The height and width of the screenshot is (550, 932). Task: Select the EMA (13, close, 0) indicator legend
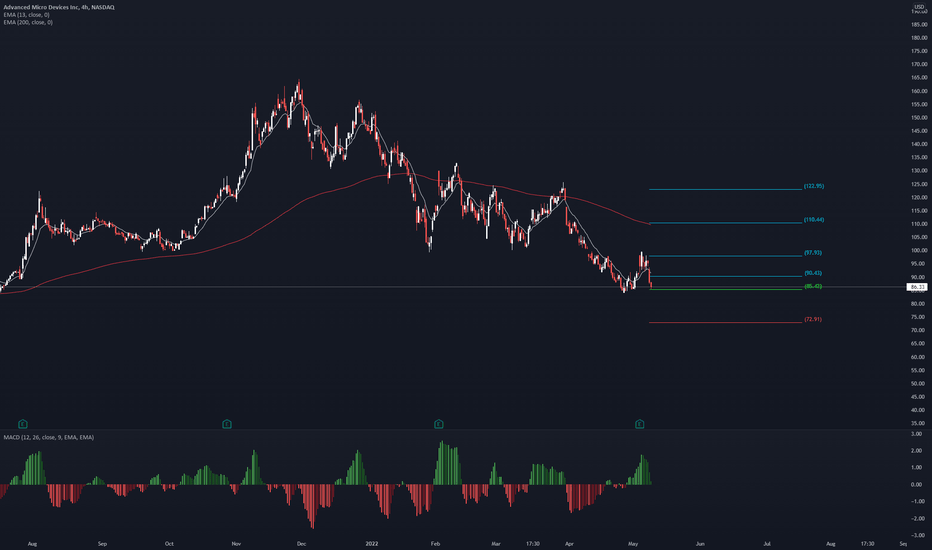coord(26,15)
